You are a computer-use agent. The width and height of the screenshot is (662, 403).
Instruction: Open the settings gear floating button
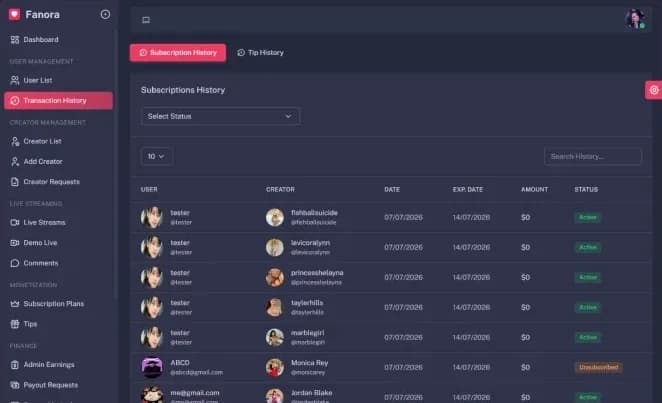click(654, 90)
